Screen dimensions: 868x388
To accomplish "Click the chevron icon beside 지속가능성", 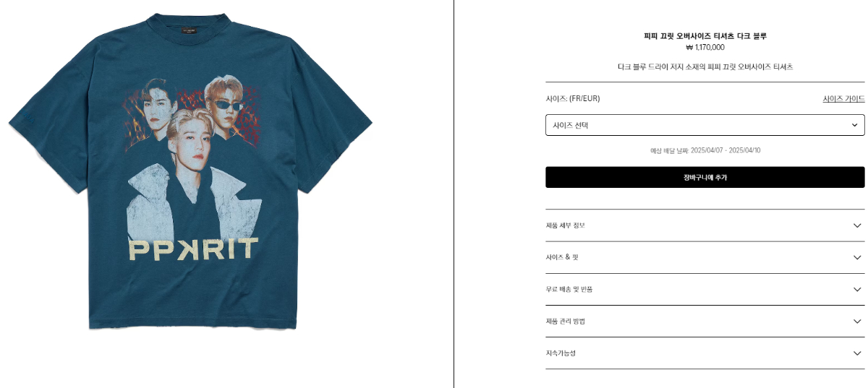I will (857, 353).
